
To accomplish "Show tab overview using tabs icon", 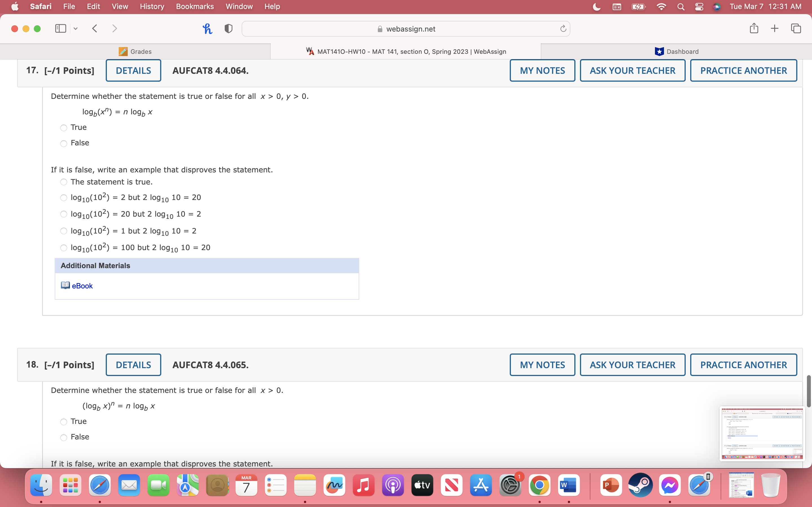I will coord(796,28).
